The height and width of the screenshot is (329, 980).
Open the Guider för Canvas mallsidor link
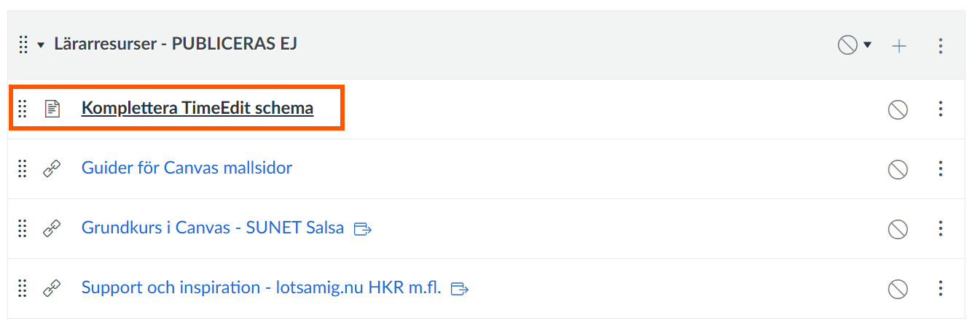(187, 168)
